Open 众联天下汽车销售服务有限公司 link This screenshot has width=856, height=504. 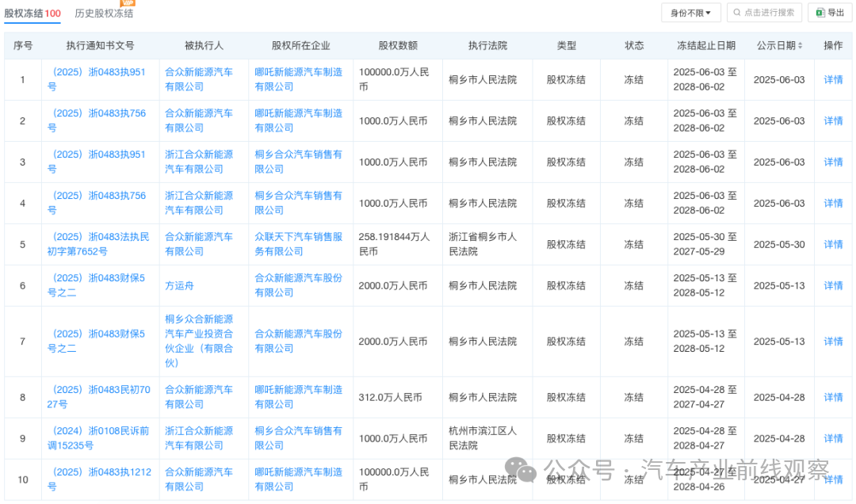299,245
